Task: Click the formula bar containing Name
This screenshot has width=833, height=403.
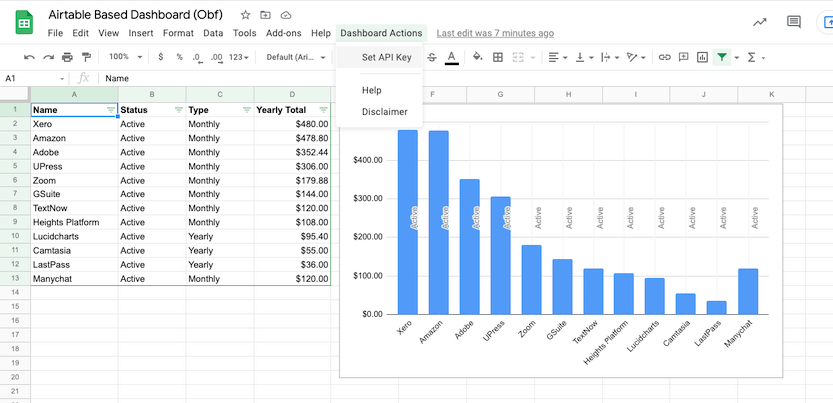Action: (x=468, y=79)
